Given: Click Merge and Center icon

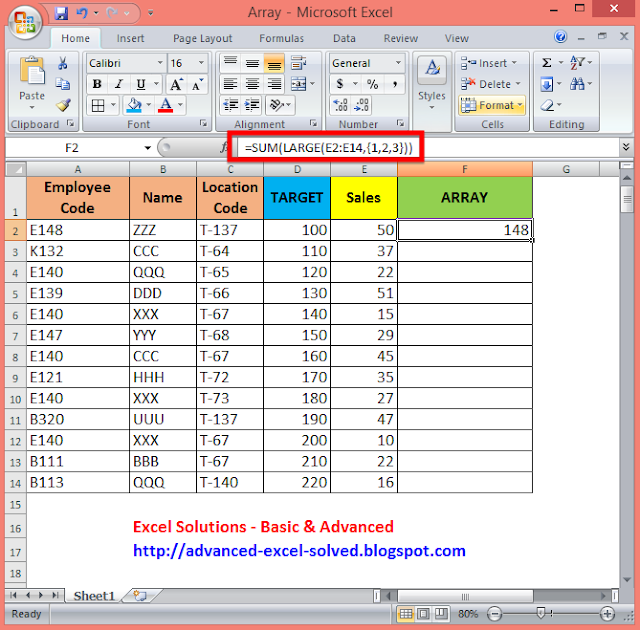Looking at the screenshot, I should click(298, 84).
